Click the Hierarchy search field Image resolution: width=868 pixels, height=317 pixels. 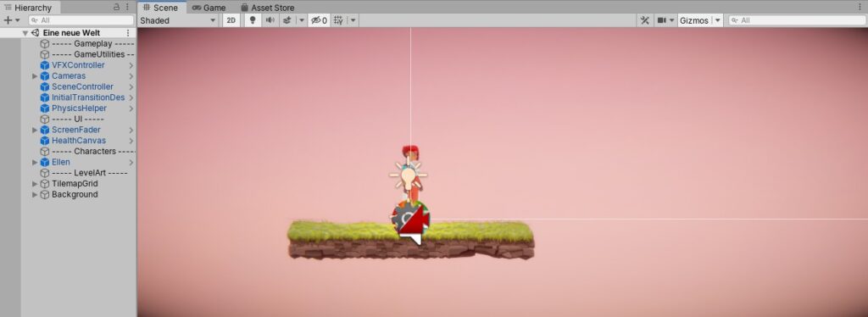pyautogui.click(x=81, y=19)
